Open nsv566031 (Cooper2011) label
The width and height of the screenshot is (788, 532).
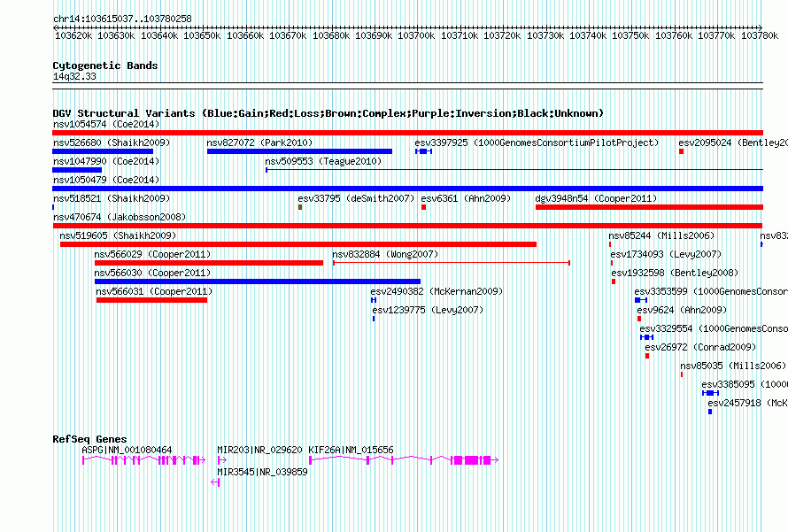154,291
